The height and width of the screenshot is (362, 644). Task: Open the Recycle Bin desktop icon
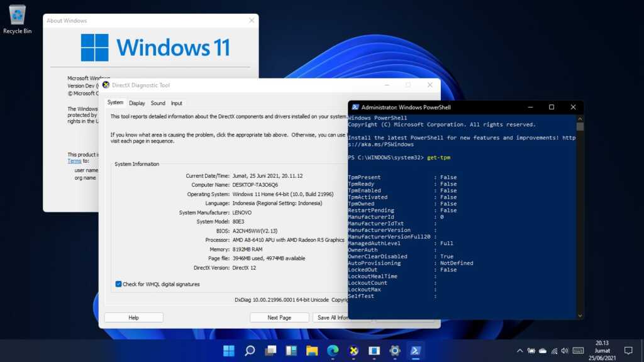(17, 19)
